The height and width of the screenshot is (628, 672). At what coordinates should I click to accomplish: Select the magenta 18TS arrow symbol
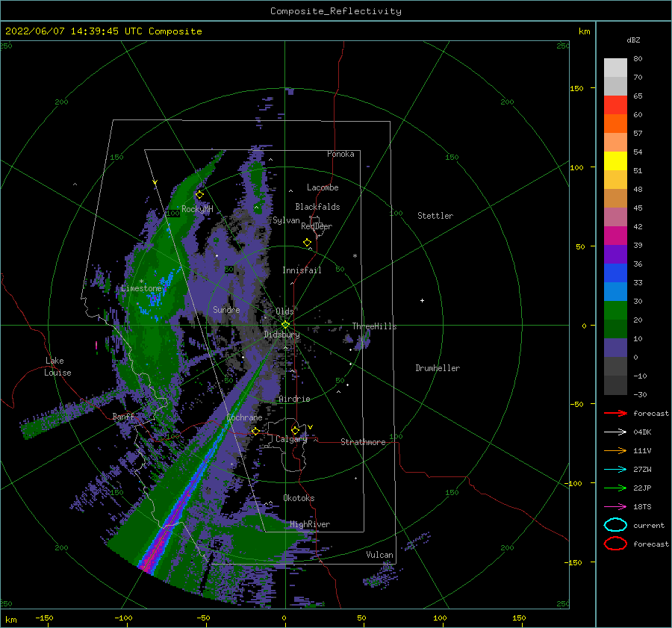615,507
